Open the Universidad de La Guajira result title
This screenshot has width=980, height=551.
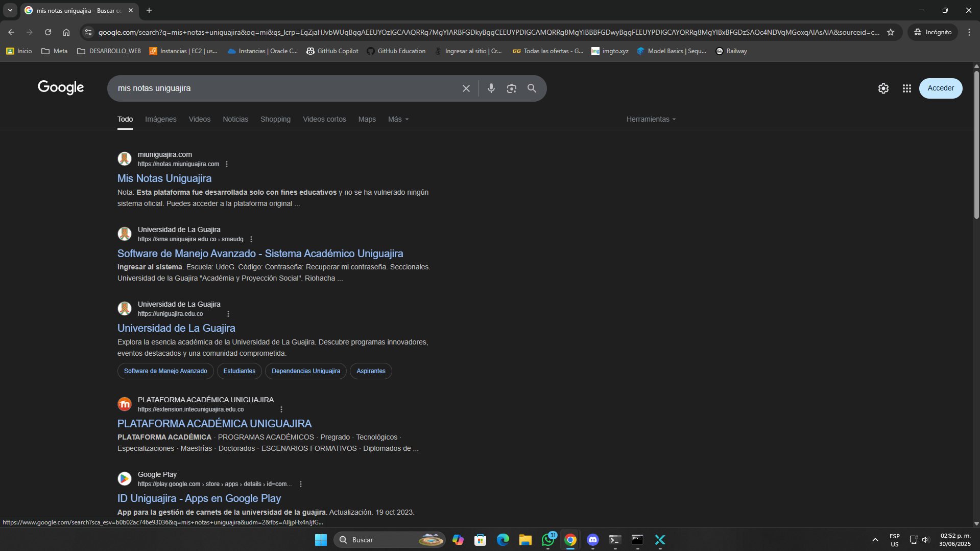tap(176, 328)
